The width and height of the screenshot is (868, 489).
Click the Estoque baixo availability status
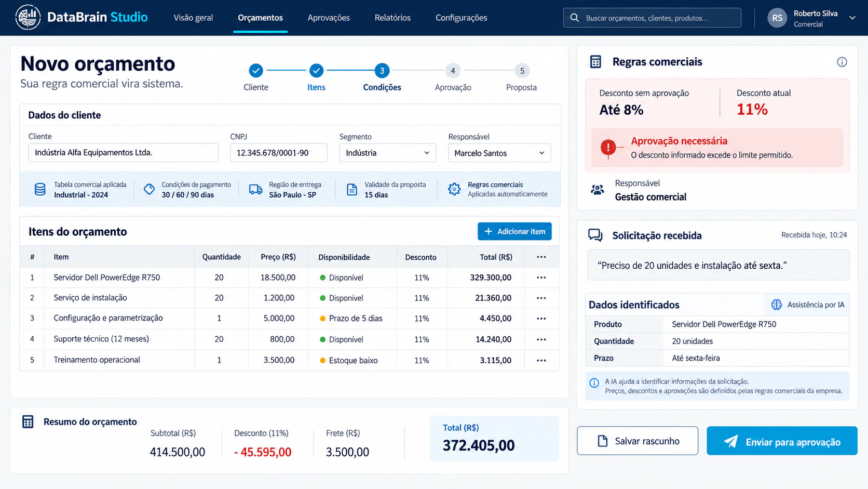point(348,360)
